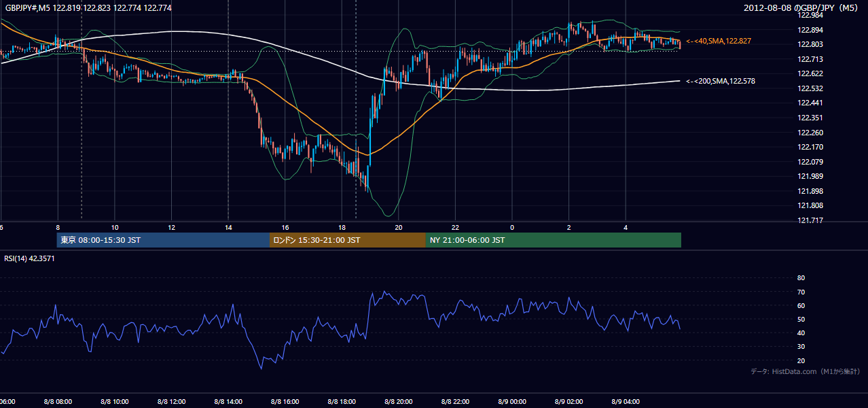Viewport: 868px width, 408px height.
Task: Click price axis value 121.808
Action: [x=810, y=205]
